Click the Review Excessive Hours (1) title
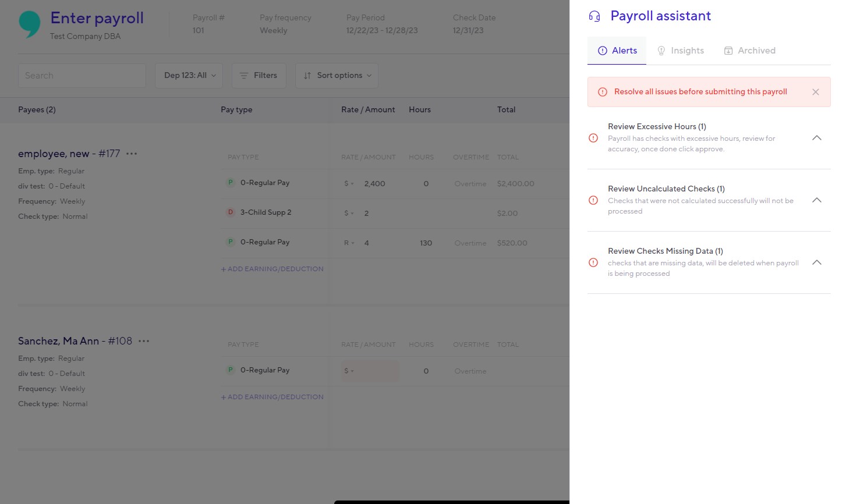 pos(657,126)
